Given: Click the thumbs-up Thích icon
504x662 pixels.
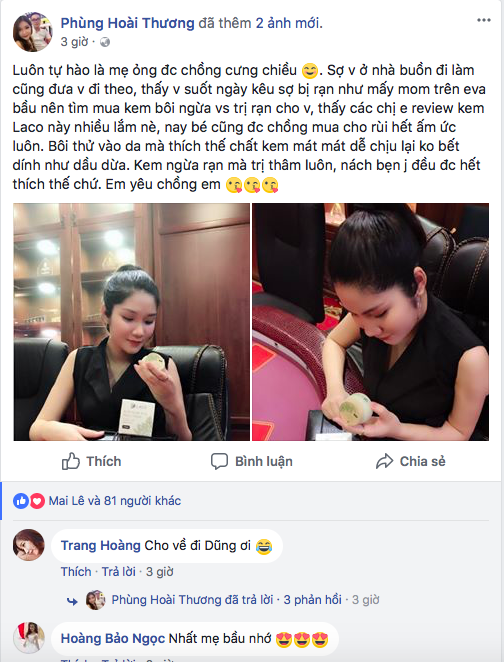Looking at the screenshot, I should [70, 461].
